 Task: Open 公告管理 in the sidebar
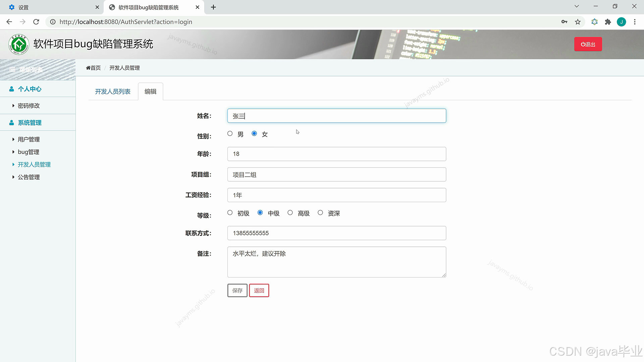click(29, 177)
